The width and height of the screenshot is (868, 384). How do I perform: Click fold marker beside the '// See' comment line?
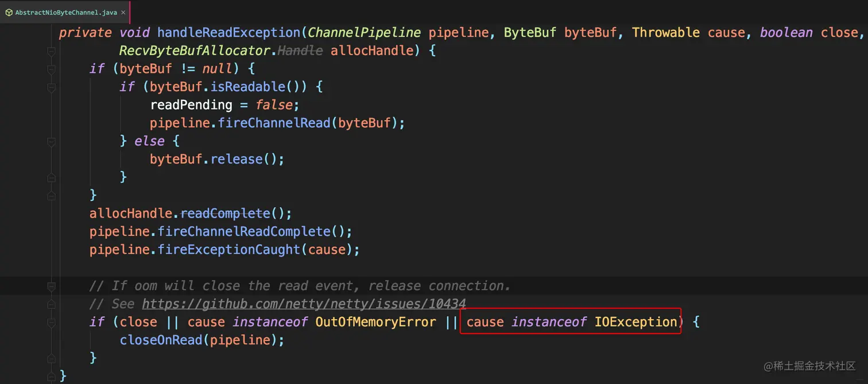51,304
